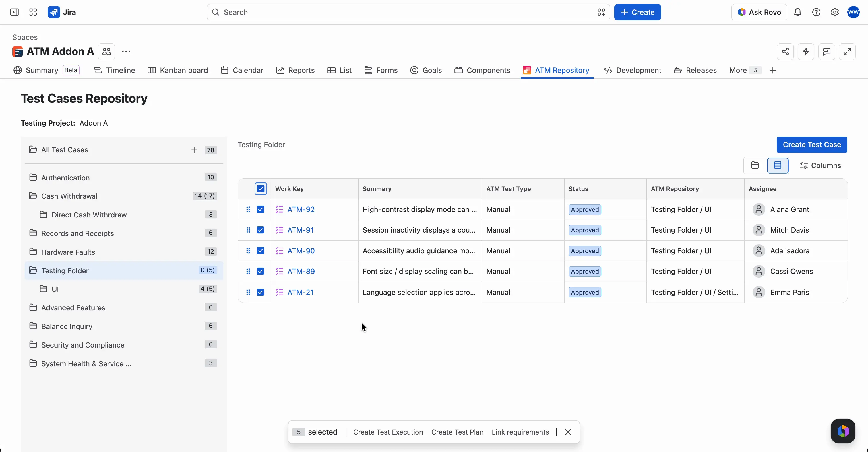Click the Jira logo
This screenshot has height=452, width=868.
pyautogui.click(x=62, y=12)
